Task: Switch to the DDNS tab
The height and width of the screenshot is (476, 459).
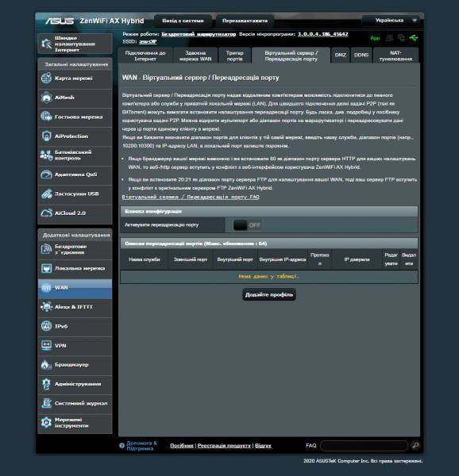Action: (x=361, y=56)
